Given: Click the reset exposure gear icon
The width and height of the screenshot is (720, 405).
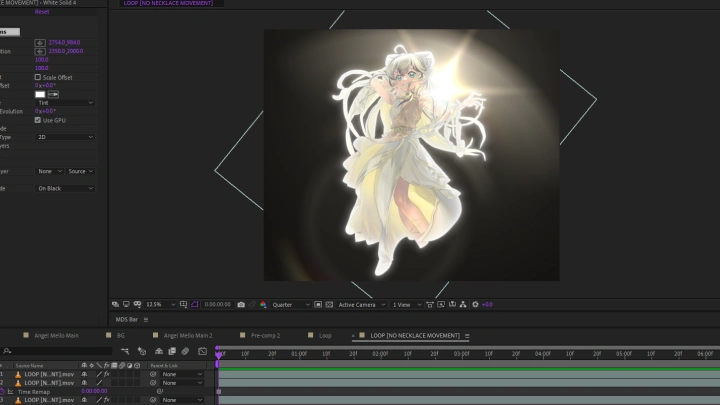Looking at the screenshot, I should (x=475, y=304).
